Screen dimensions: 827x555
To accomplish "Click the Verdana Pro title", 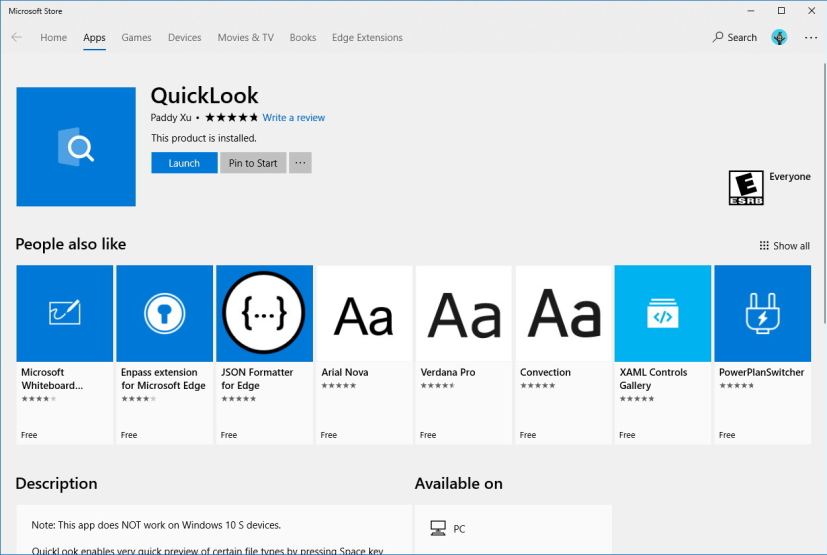I will point(448,372).
